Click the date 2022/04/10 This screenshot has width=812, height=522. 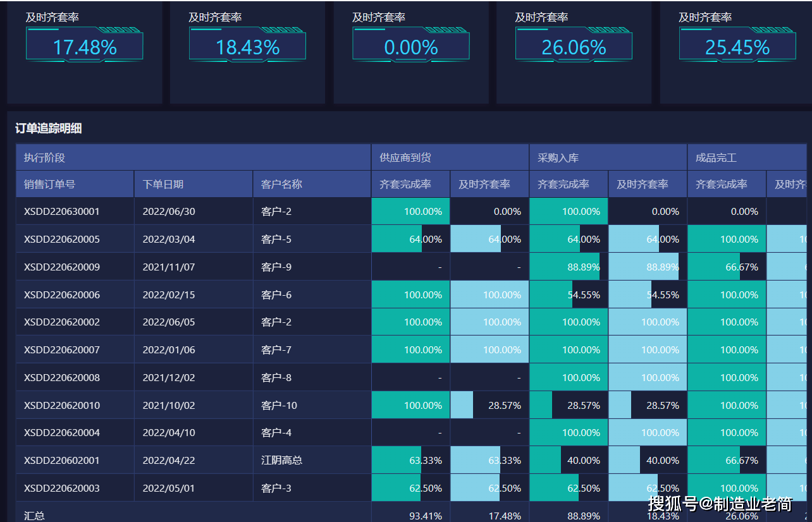(169, 433)
